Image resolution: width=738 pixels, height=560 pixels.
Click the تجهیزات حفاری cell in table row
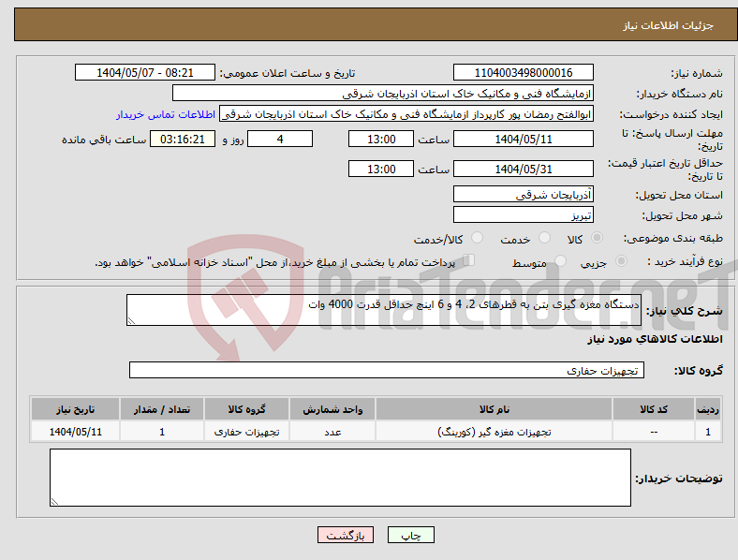(x=247, y=432)
